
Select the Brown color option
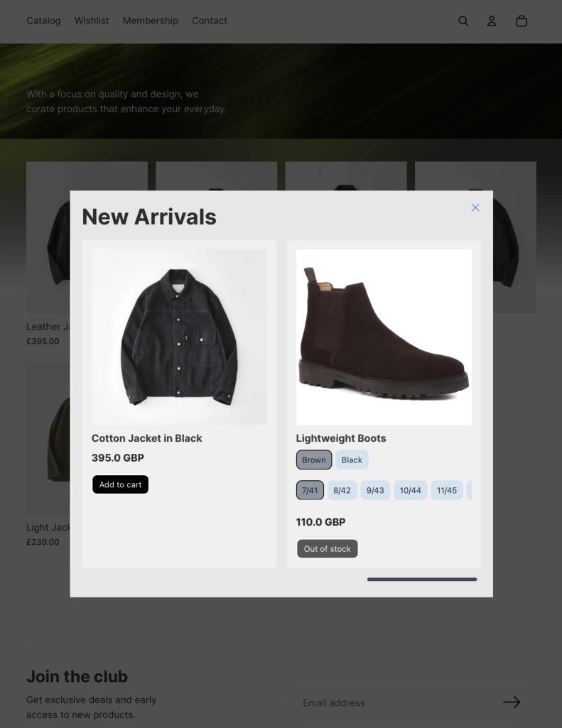[x=314, y=460]
